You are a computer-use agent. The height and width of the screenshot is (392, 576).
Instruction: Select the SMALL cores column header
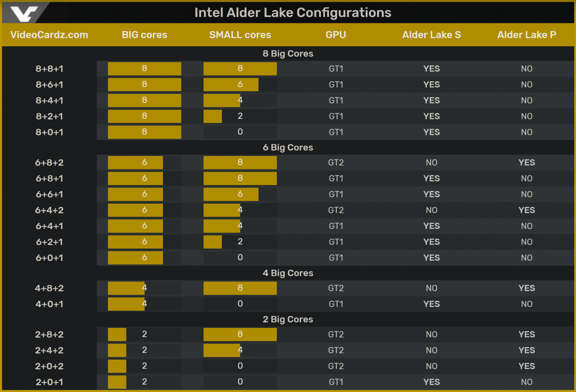coord(240,35)
